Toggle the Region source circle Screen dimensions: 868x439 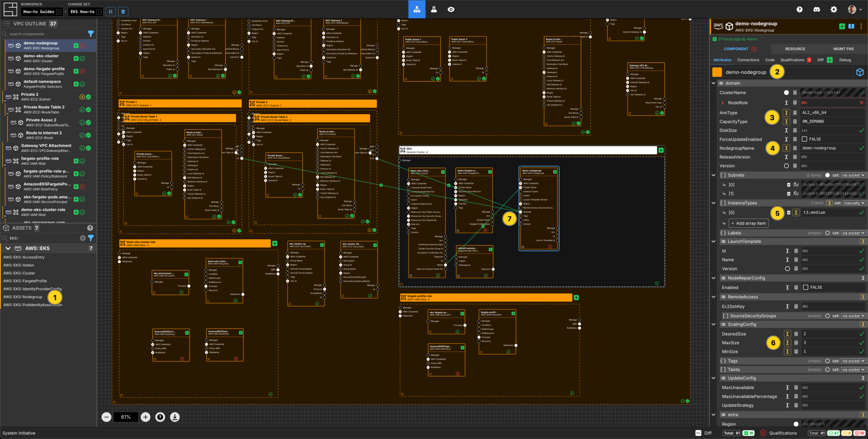coord(796,424)
